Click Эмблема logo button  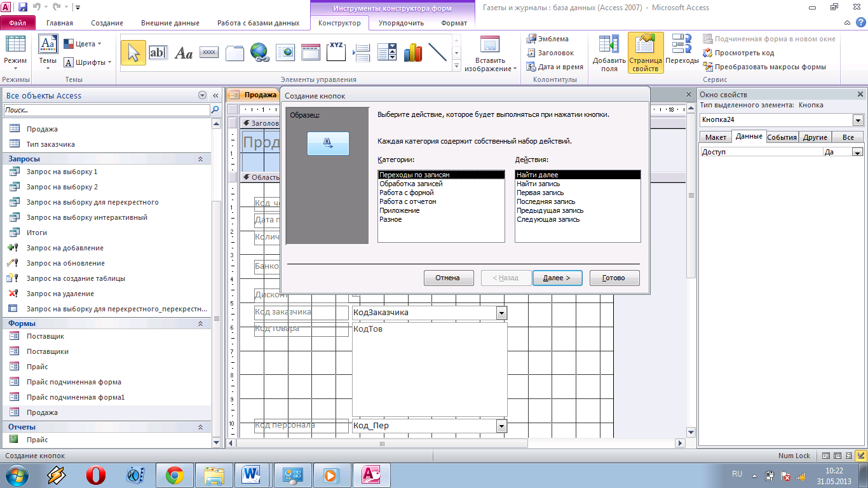[x=548, y=39]
